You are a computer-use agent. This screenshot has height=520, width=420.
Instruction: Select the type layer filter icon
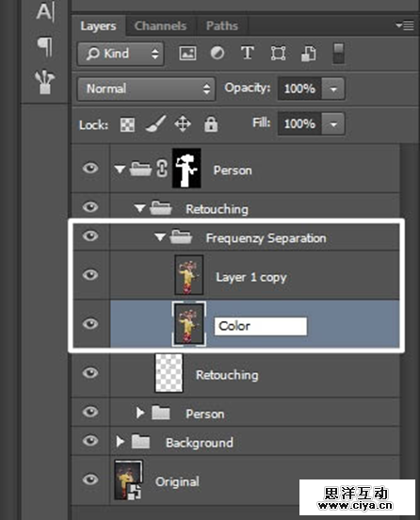pos(248,53)
